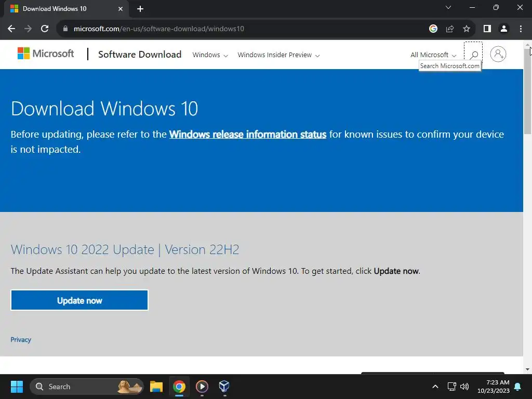The width and height of the screenshot is (532, 399).
Task: Open the Software Download home link
Action: coord(140,54)
